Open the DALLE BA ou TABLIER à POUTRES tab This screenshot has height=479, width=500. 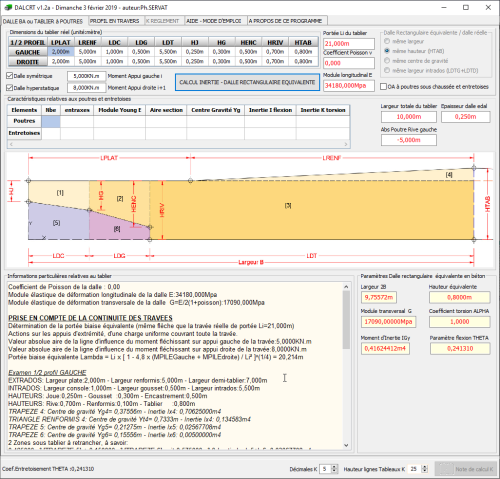click(43, 21)
